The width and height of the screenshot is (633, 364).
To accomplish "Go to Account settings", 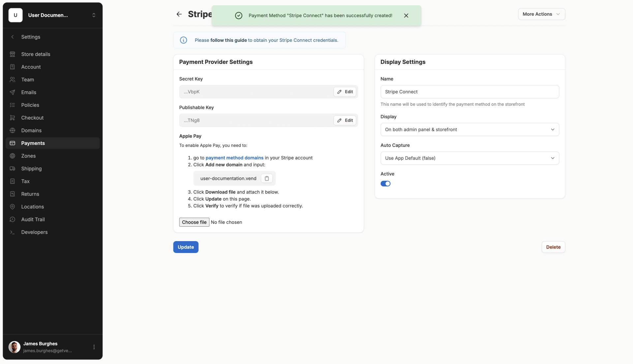I will (53, 67).
